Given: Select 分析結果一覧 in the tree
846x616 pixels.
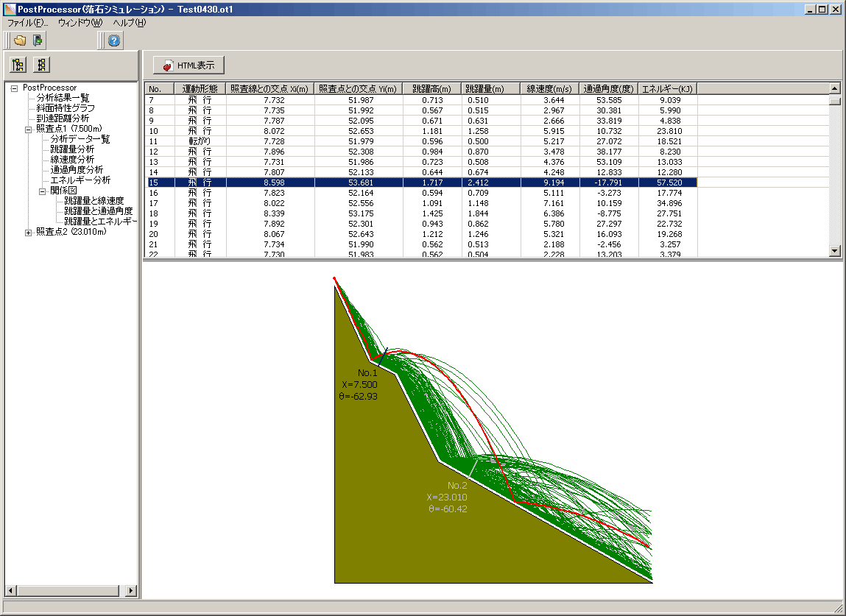Looking at the screenshot, I should [63, 98].
